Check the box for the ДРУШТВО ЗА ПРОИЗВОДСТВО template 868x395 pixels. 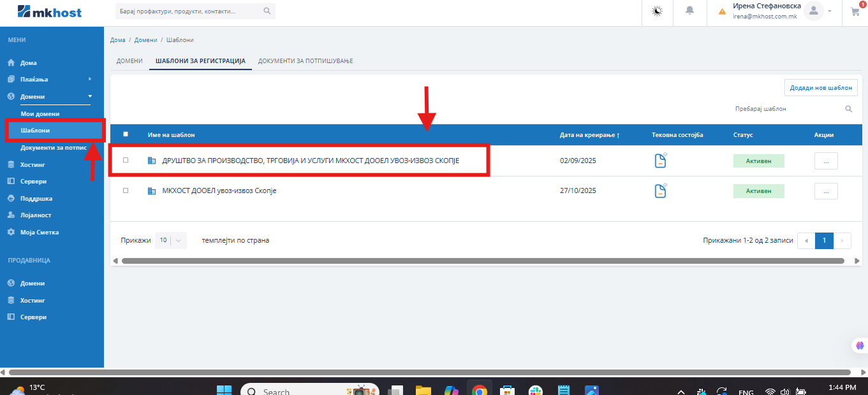point(126,161)
